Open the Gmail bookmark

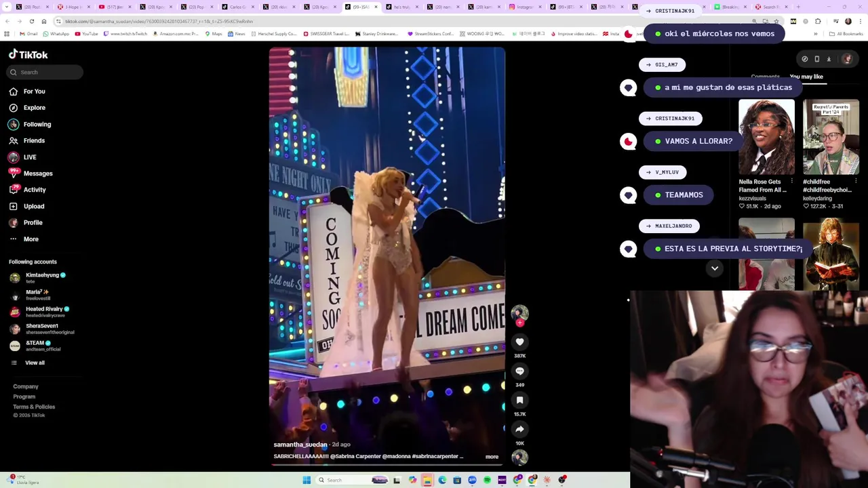click(28, 34)
